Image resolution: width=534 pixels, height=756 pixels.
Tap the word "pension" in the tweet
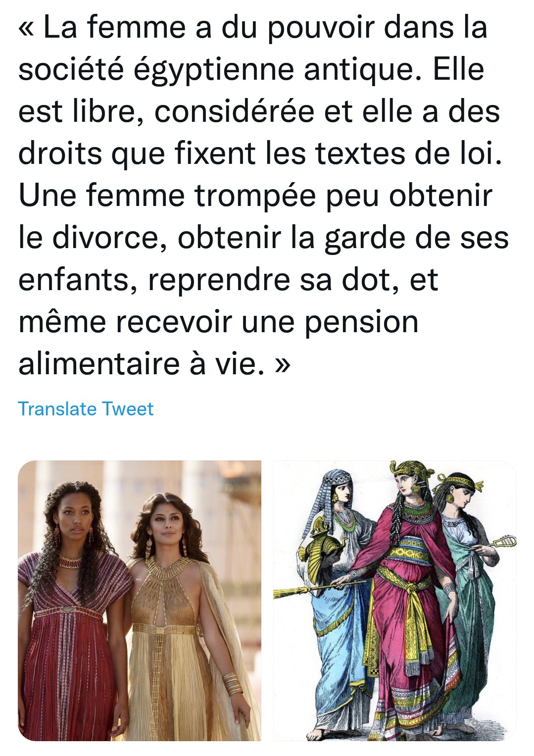point(361,323)
